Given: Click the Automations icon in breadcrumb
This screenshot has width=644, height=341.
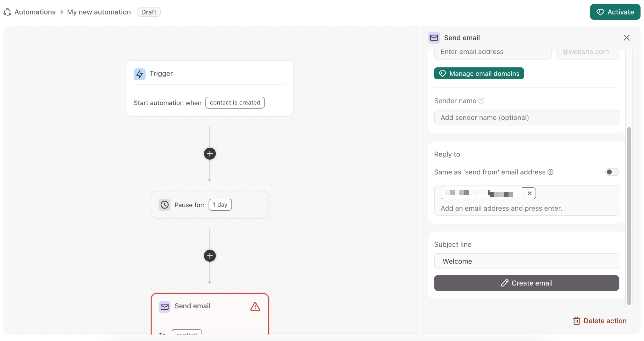Looking at the screenshot, I should (7, 12).
